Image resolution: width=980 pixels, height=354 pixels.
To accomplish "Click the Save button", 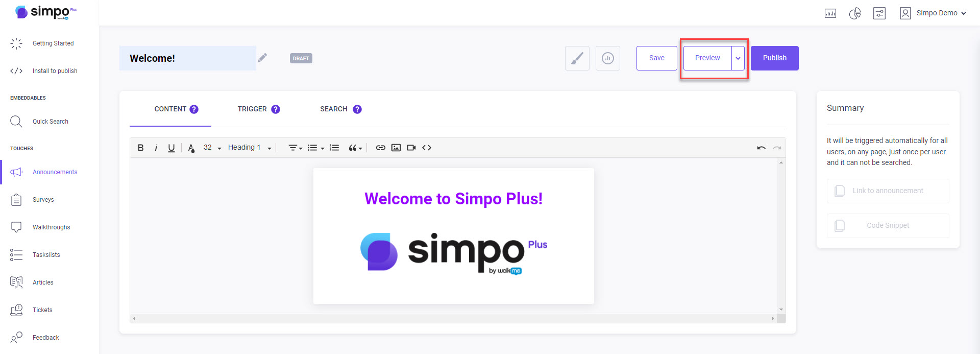I will click(657, 58).
